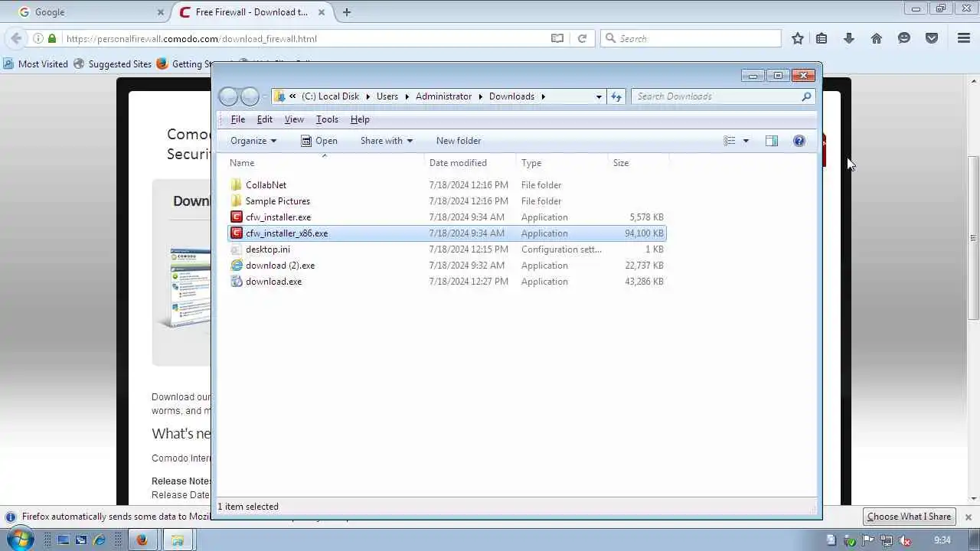Screen dimensions: 980x551
Task: Select the CollabNet folder icon
Action: point(237,185)
